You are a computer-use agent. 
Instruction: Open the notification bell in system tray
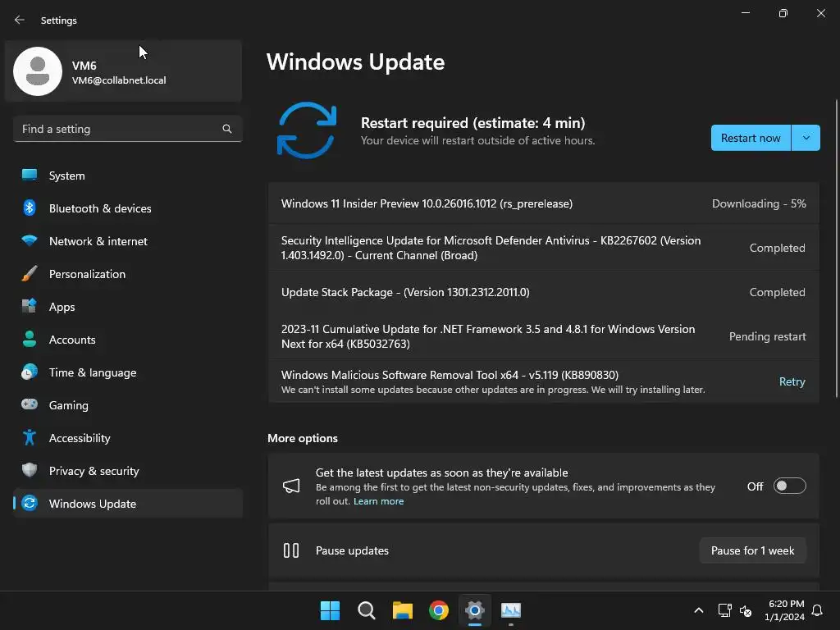[818, 610]
